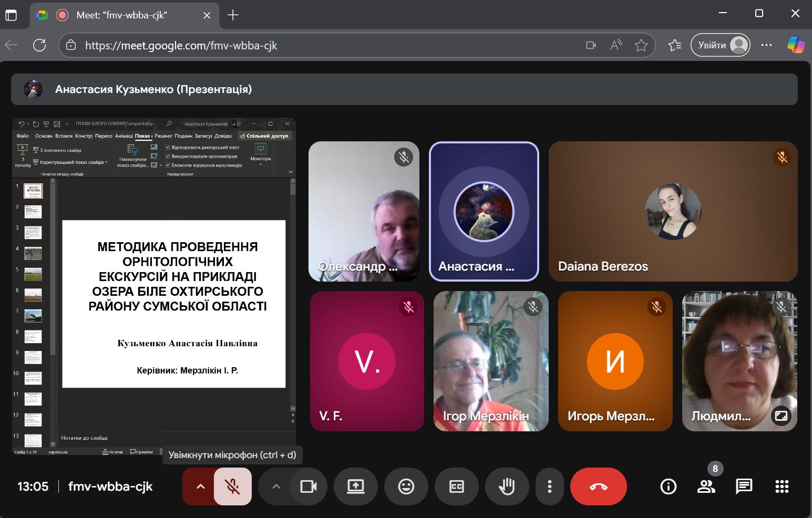Viewport: 812px width, 518px height.
Task: Open the raise hand control
Action: click(x=506, y=486)
